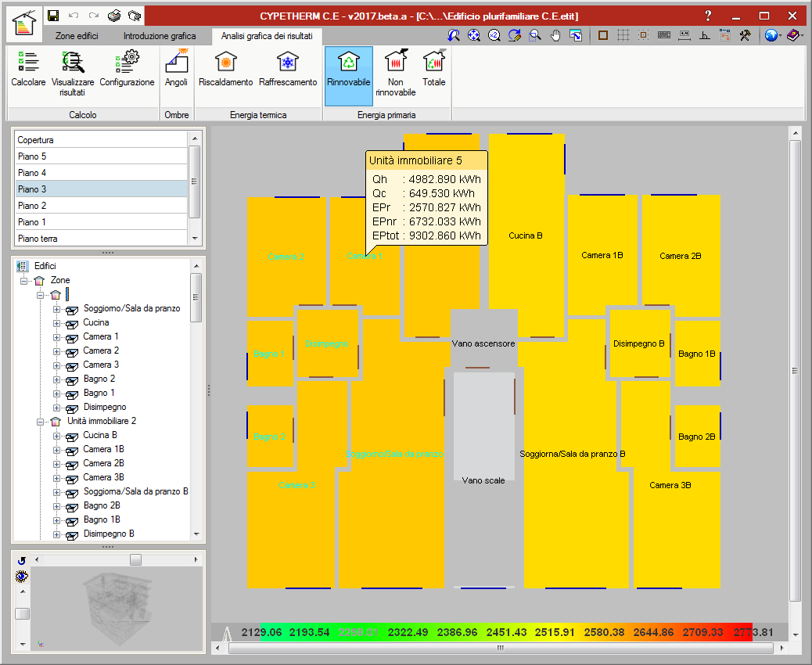Expand the Camera 1 tree node
This screenshot has width=812, height=665.
coord(56,337)
